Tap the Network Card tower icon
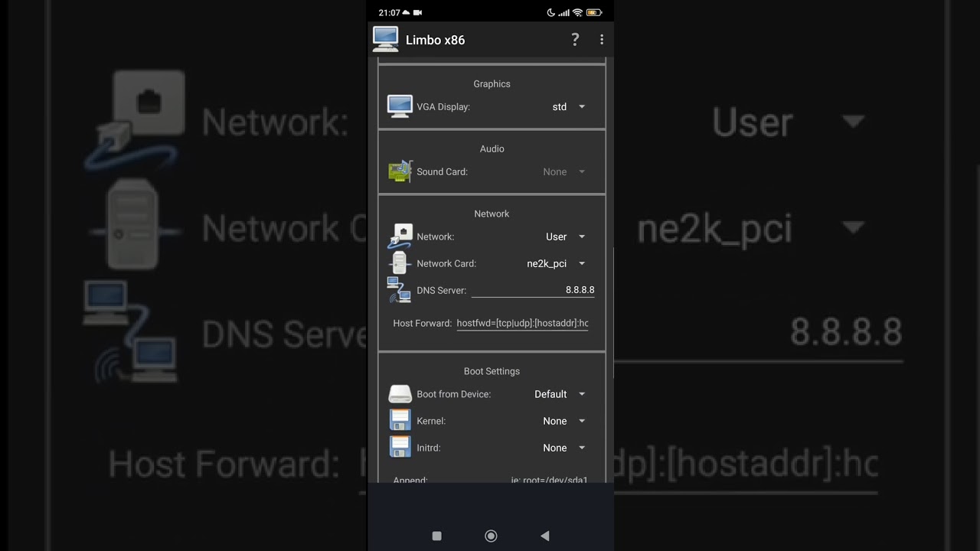 click(400, 263)
